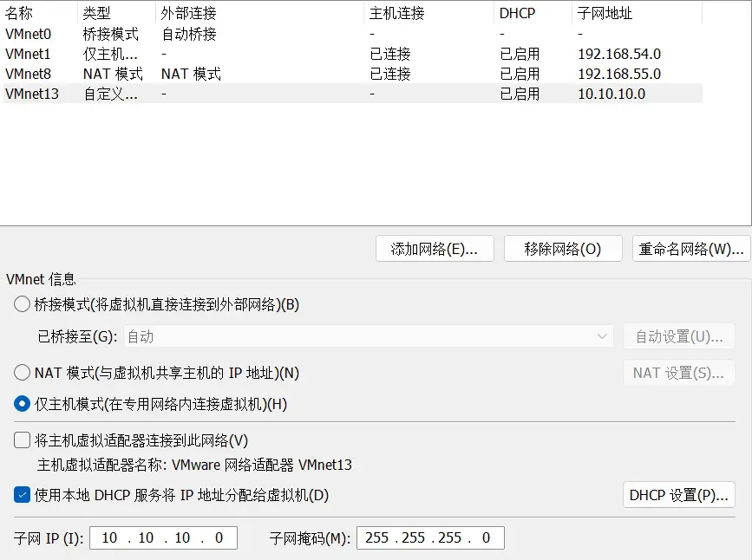This screenshot has height=560, width=752.
Task: Click the 添加网络(E)... button
Action: click(435, 249)
